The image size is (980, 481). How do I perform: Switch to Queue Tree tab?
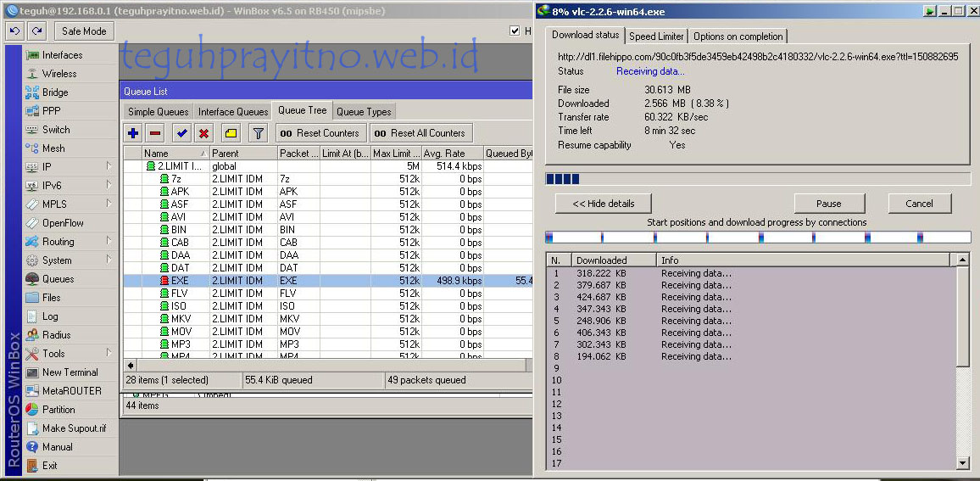[x=303, y=111]
